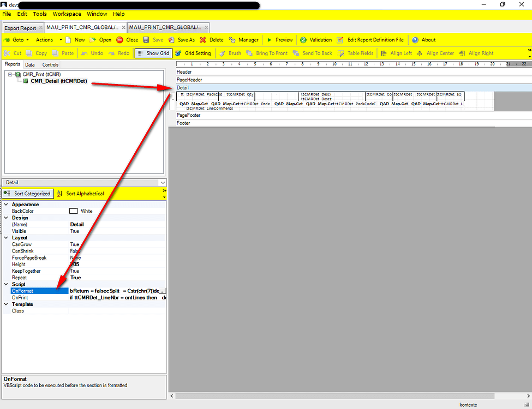
Task: Select the PageHeader section band
Action: coord(354,80)
